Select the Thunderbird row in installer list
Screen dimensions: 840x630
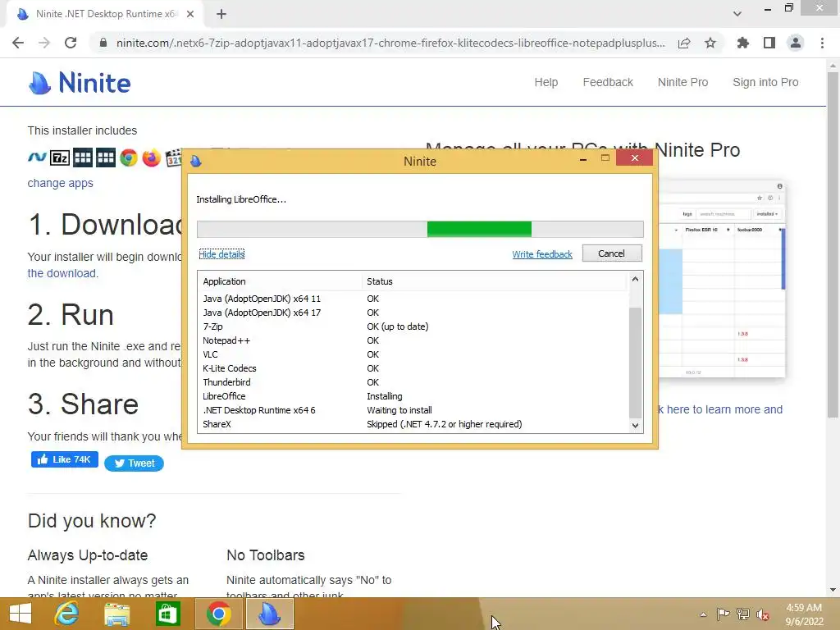pos(413,382)
